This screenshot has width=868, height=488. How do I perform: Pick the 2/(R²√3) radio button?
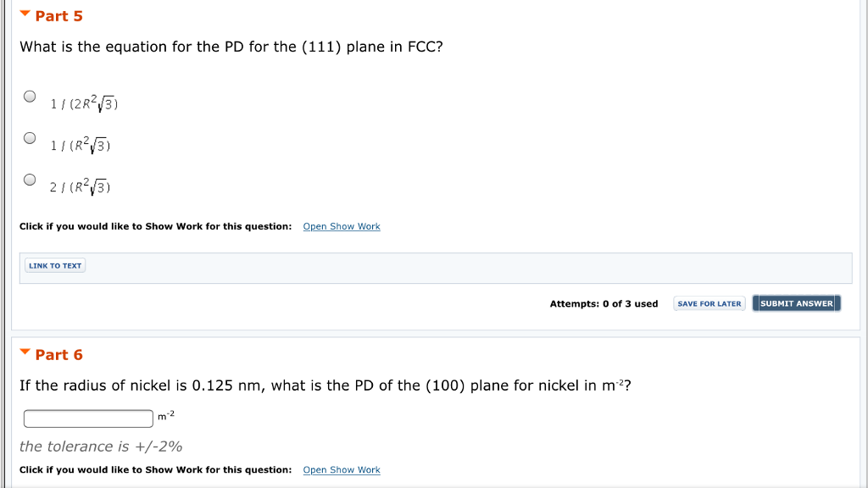click(30, 180)
